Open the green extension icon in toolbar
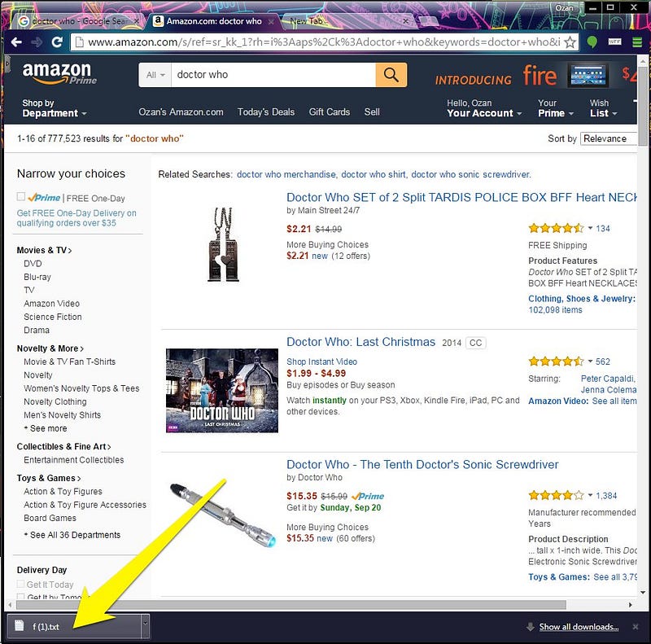 pyautogui.click(x=592, y=42)
